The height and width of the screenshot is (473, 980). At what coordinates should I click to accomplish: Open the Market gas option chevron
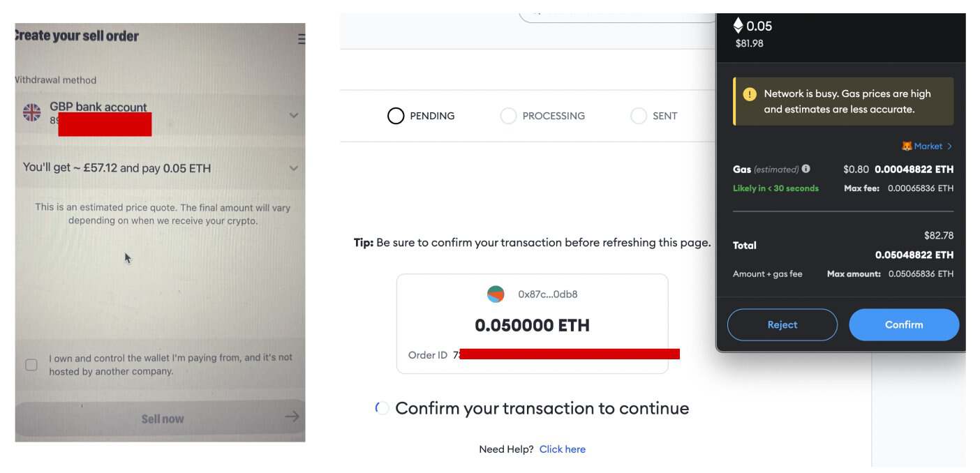tap(950, 146)
